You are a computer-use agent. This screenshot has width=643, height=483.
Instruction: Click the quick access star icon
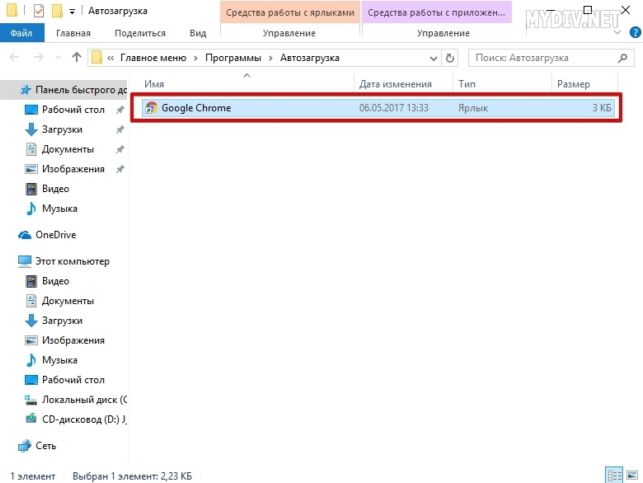(x=25, y=89)
